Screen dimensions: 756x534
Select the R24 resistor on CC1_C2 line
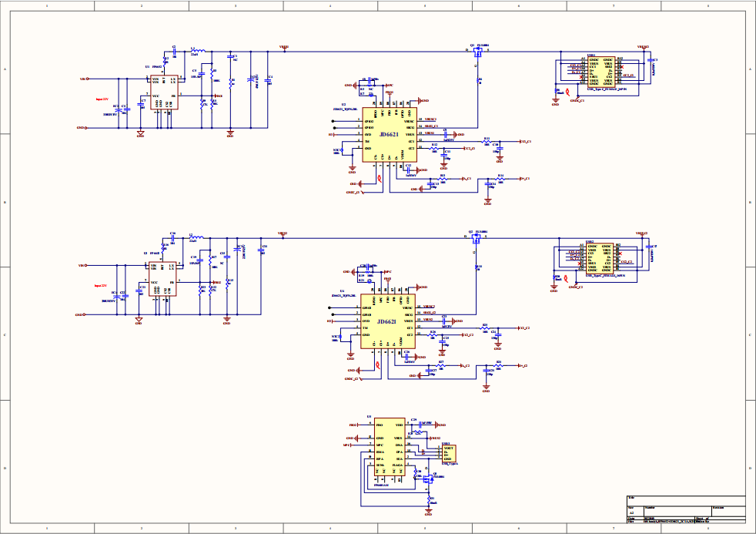tap(485, 328)
